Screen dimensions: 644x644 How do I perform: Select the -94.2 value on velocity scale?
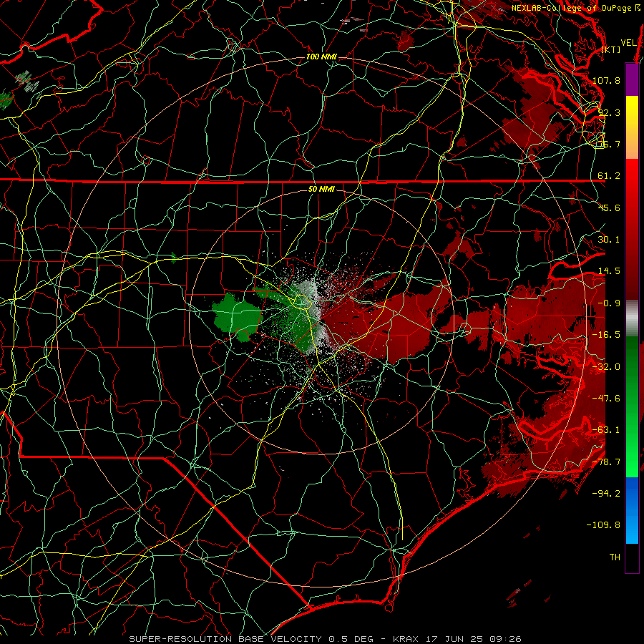tap(606, 494)
